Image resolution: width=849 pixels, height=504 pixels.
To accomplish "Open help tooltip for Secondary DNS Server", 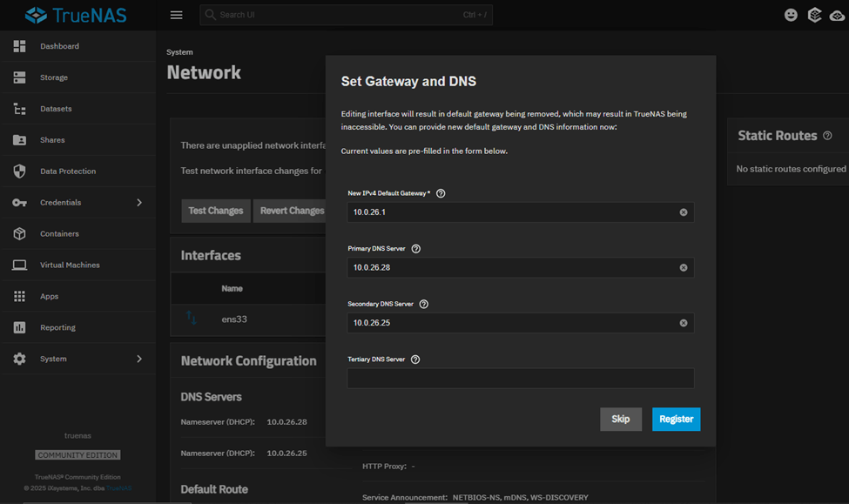I will [x=424, y=305].
